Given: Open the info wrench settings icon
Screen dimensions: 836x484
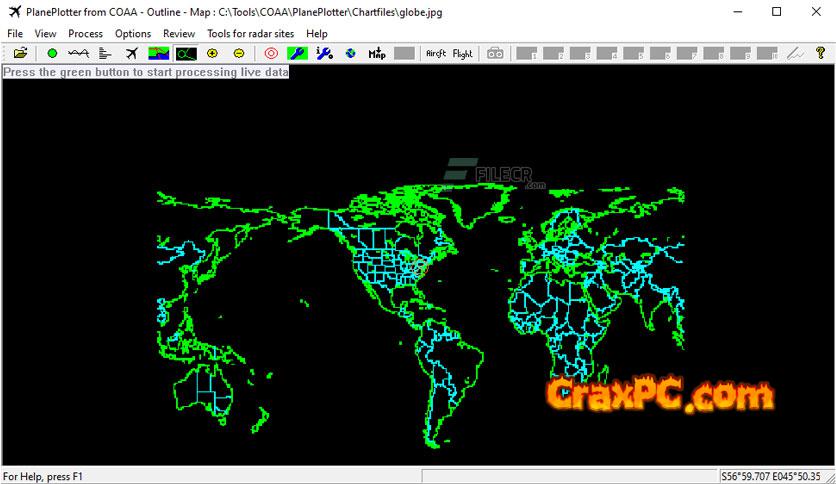Looking at the screenshot, I should point(324,53).
